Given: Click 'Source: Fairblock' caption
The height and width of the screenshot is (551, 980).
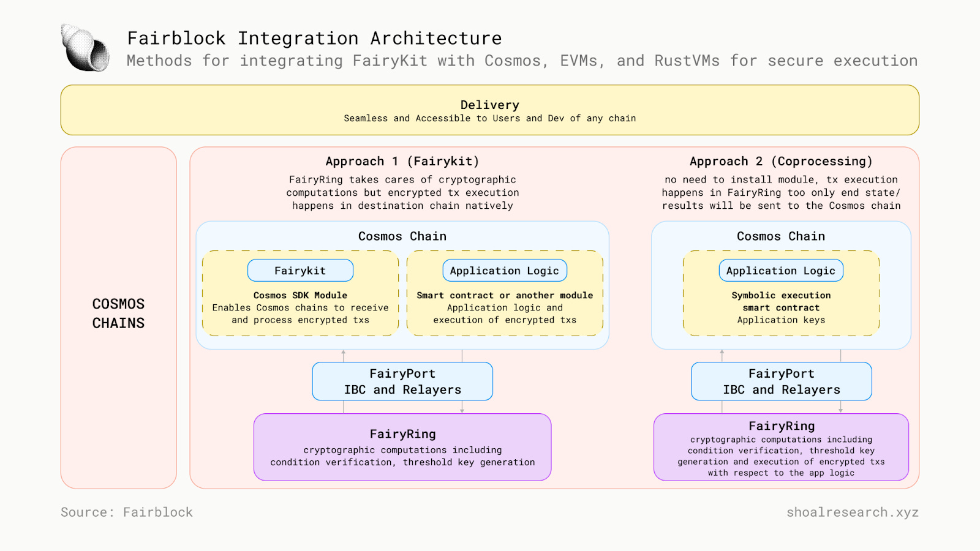Looking at the screenshot, I should (x=127, y=512).
